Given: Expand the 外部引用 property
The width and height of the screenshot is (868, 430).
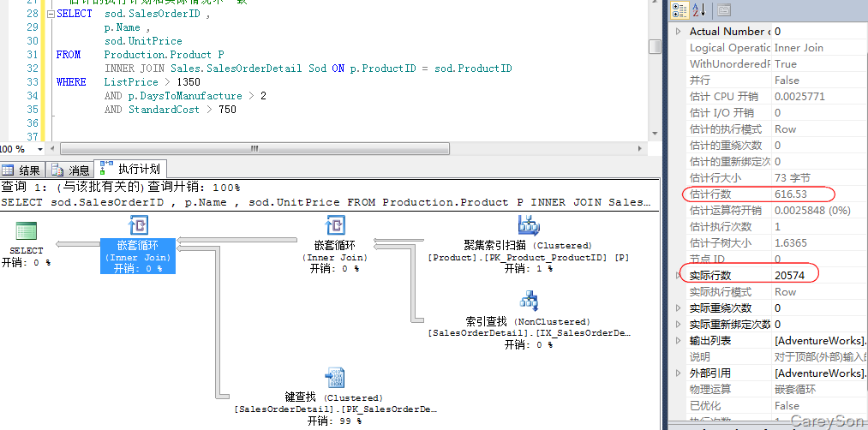Looking at the screenshot, I should (678, 373).
